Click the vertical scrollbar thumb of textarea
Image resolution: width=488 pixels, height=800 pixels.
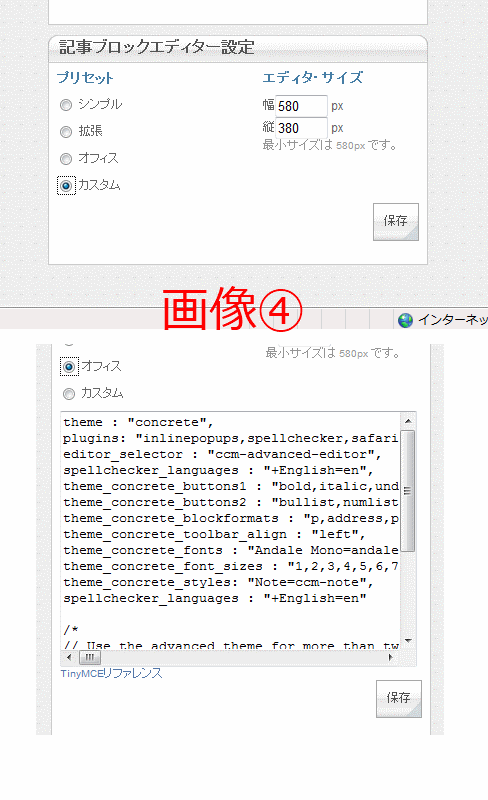coord(408,491)
